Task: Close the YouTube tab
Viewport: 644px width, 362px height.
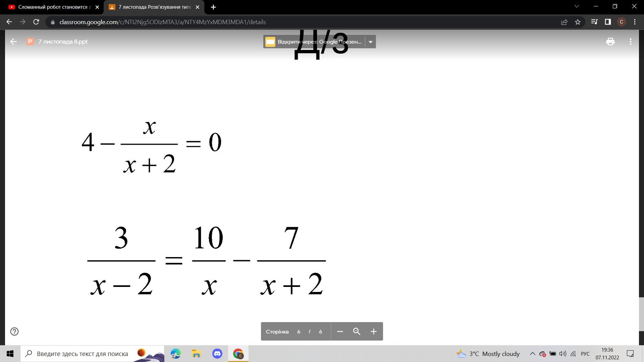Action: [x=97, y=7]
